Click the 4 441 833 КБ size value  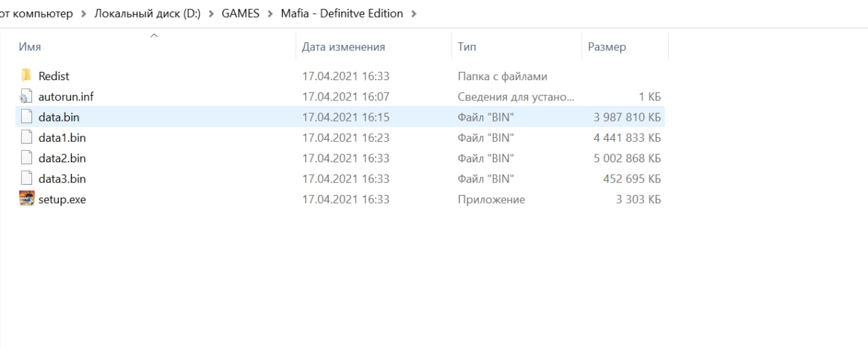[627, 137]
